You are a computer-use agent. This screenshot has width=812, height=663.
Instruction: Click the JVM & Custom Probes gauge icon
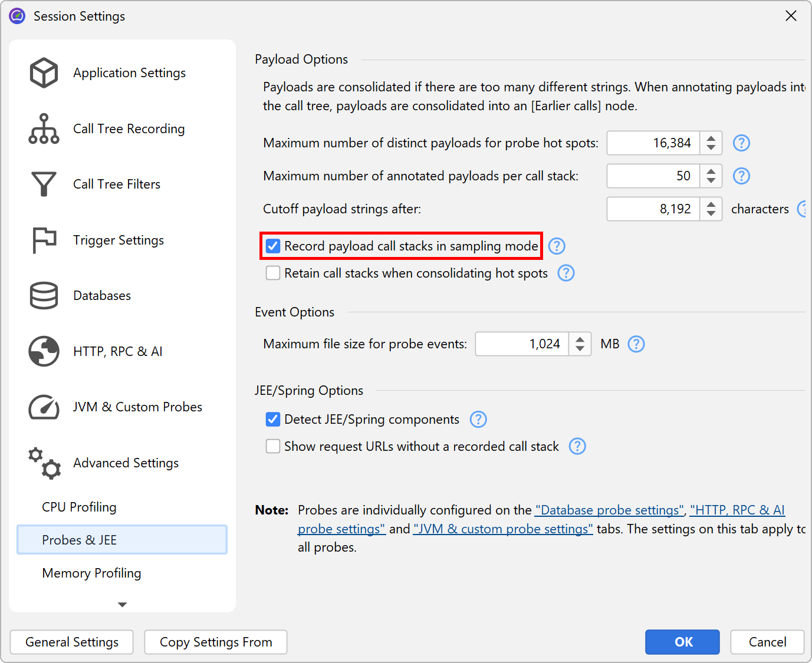tap(44, 407)
